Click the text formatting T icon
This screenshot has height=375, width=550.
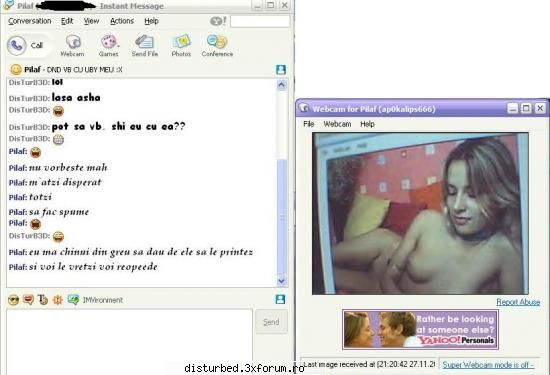(43, 300)
